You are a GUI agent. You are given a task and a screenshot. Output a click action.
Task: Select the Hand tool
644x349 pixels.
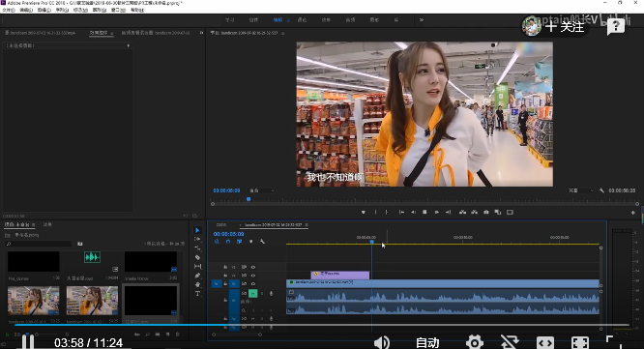coord(197,284)
